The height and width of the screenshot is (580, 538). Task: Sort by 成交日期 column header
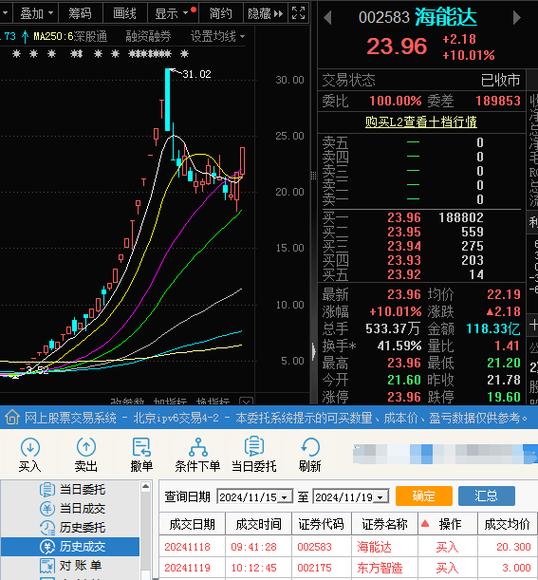click(x=192, y=524)
